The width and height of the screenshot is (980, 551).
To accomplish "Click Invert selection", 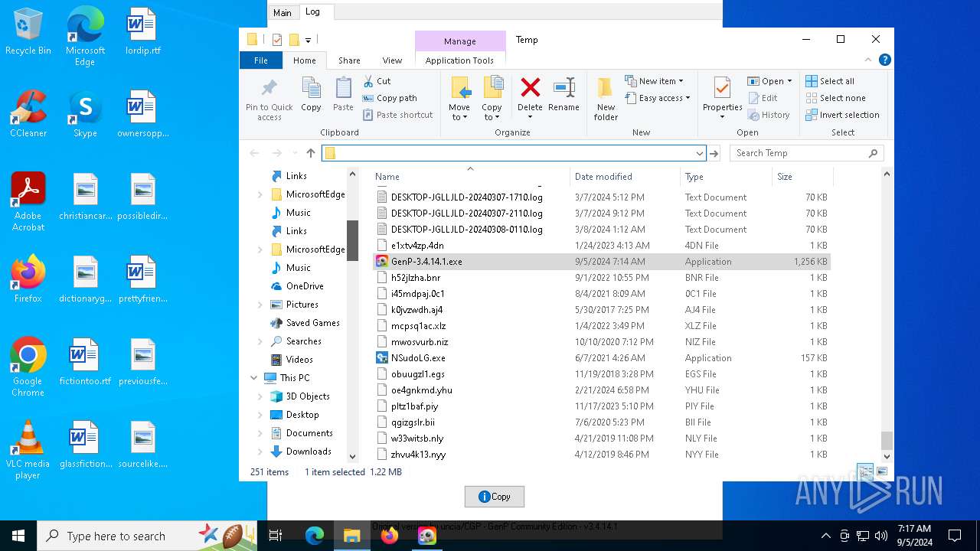I will point(842,115).
